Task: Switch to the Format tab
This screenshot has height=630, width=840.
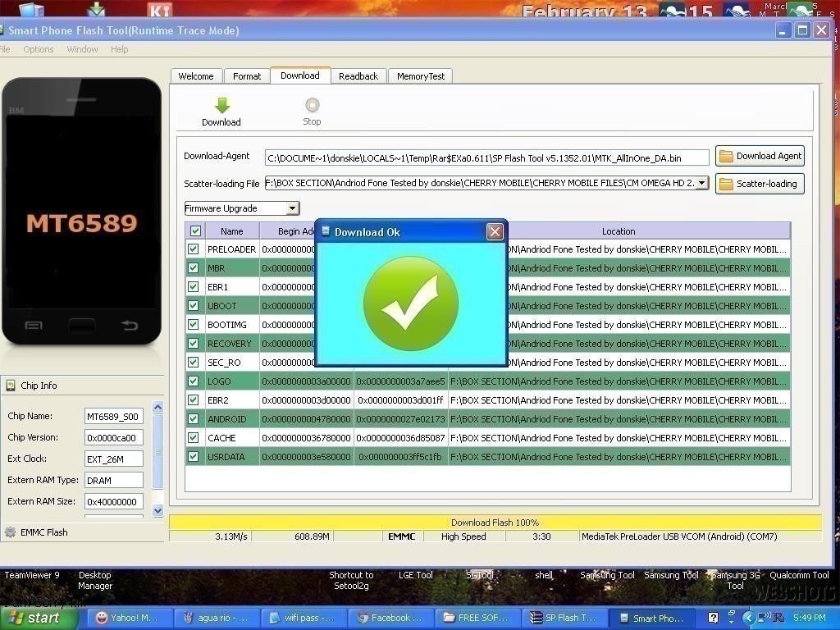Action: 246,76
